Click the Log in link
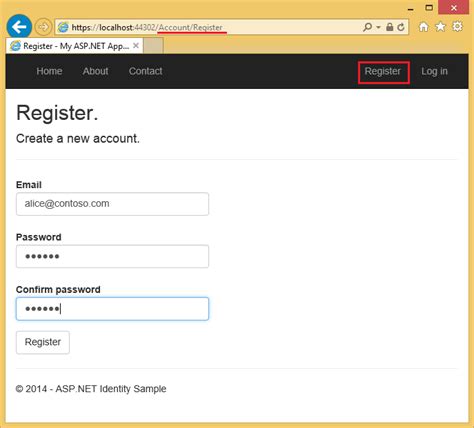 (x=434, y=71)
